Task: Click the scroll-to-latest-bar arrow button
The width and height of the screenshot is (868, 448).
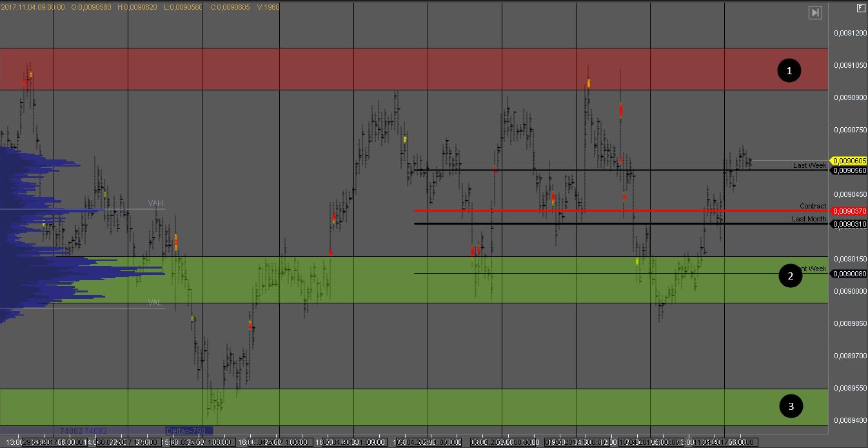Action: [x=815, y=12]
